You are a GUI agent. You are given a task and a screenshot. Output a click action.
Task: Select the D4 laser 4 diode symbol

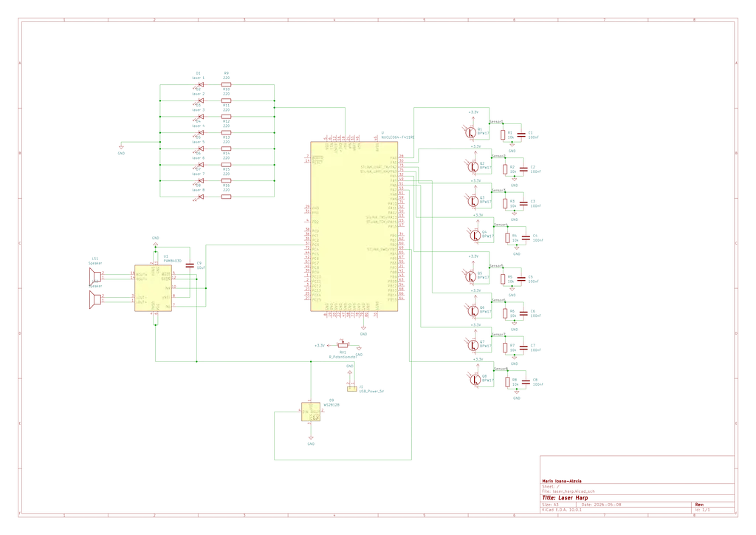pyautogui.click(x=201, y=133)
